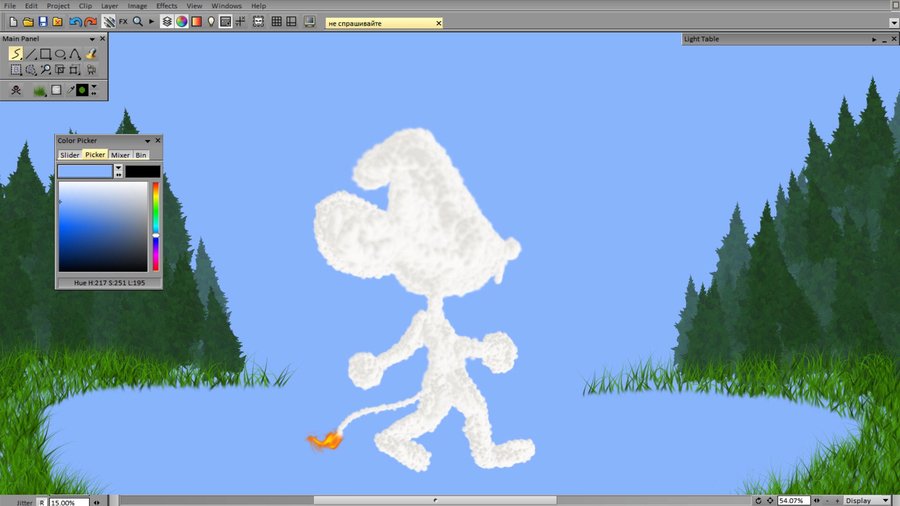Click the monitor display icon
Image resolution: width=900 pixels, height=506 pixels.
tap(309, 22)
